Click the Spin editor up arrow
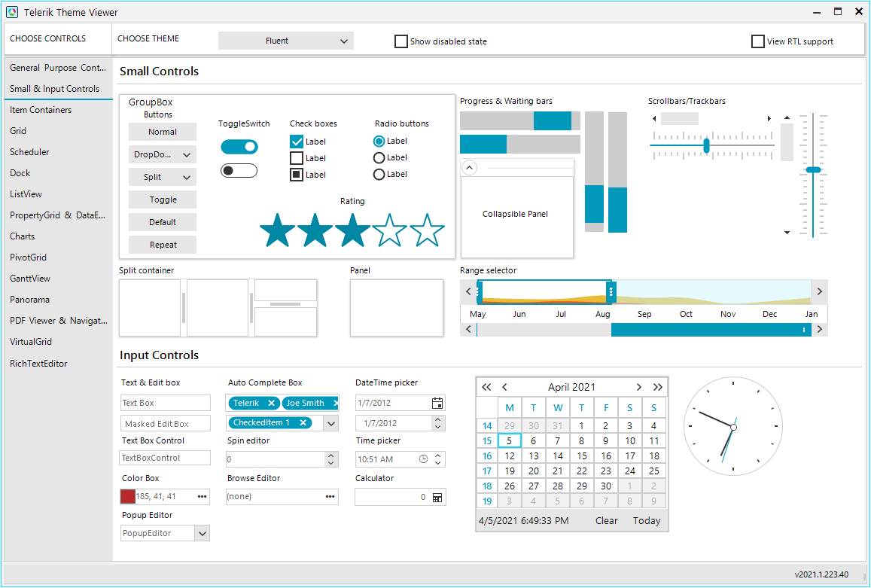 (x=331, y=455)
